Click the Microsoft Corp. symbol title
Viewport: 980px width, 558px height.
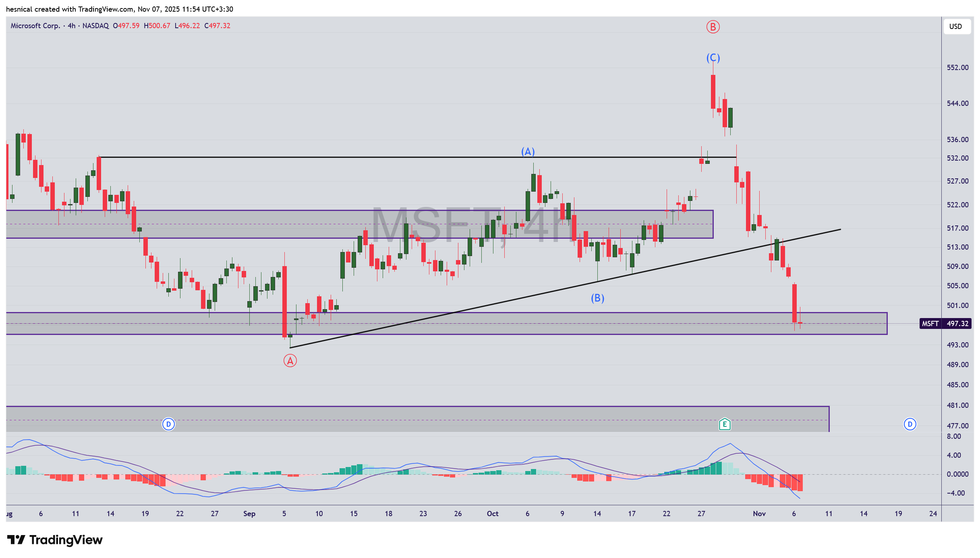tap(35, 26)
